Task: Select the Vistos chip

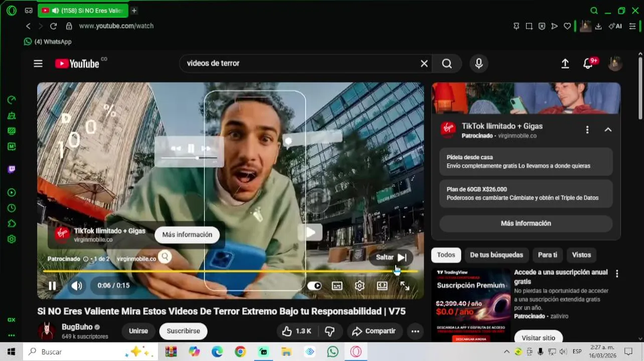Action: click(581, 255)
